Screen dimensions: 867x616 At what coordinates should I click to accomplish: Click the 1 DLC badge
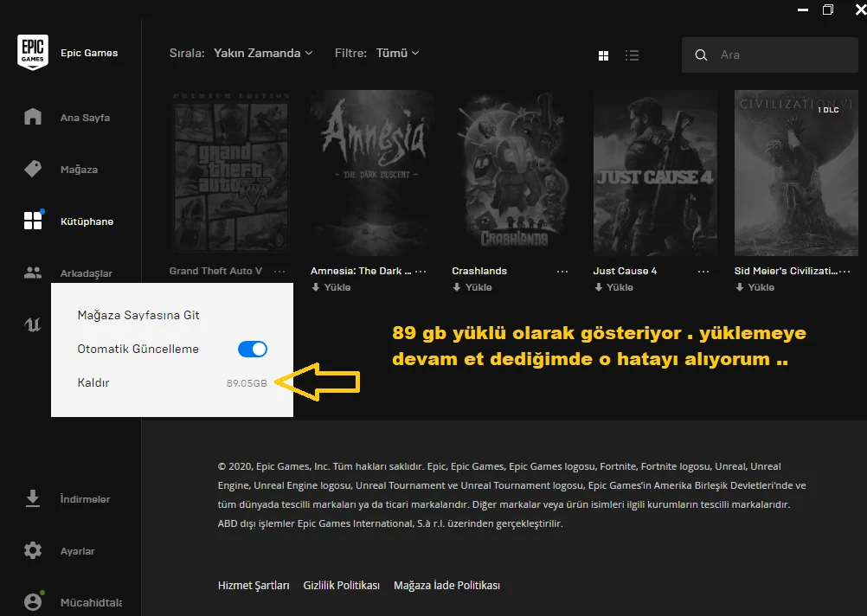point(828,110)
